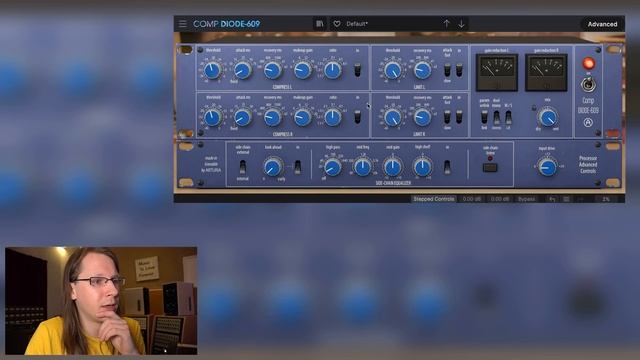Toggle the look ahead in switch

click(298, 167)
